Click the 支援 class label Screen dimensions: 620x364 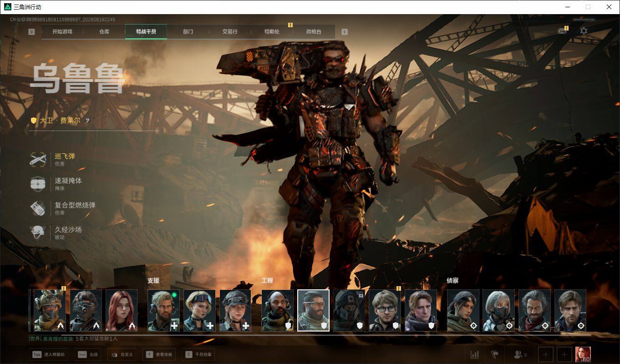(153, 281)
